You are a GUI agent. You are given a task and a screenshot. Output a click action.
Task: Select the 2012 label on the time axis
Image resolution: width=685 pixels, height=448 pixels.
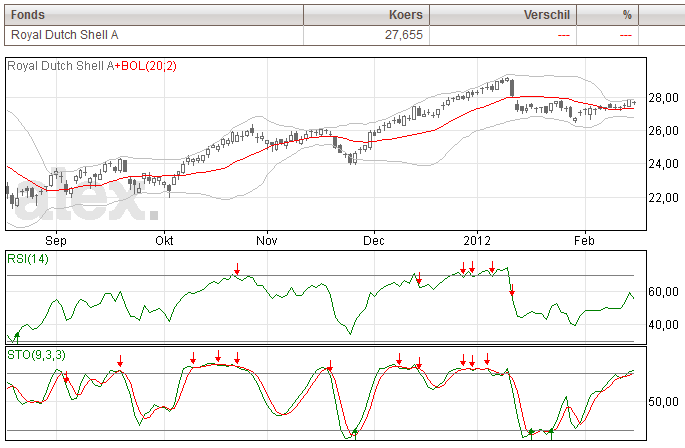pos(477,241)
